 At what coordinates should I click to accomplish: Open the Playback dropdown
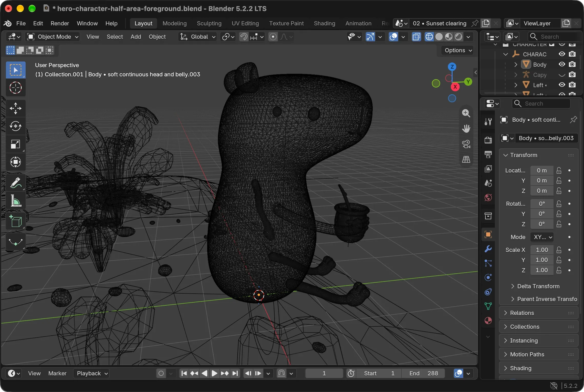(91, 373)
